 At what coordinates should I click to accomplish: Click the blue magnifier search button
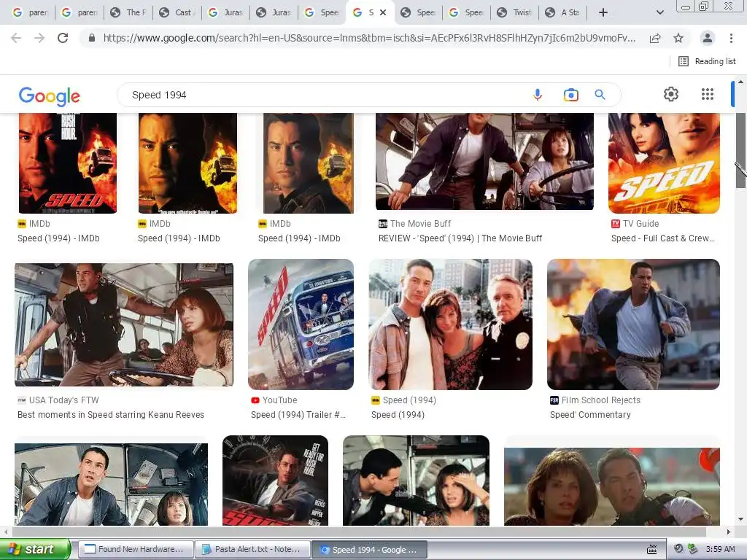point(600,95)
